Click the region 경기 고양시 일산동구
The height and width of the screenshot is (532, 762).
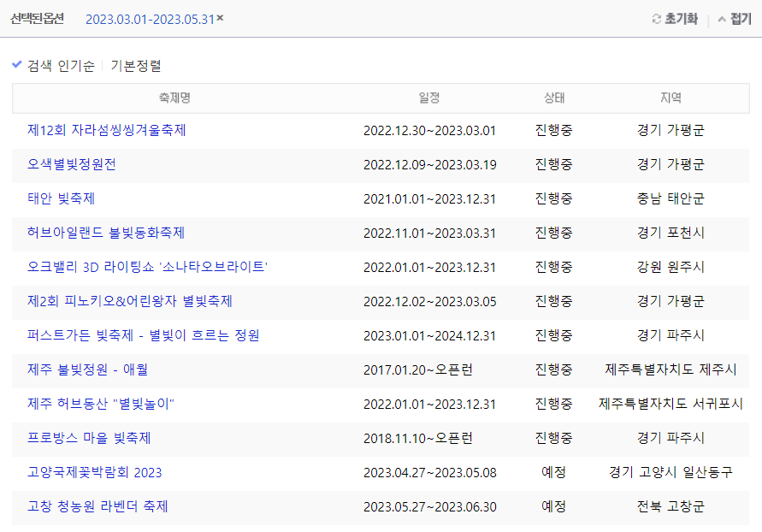(x=670, y=472)
